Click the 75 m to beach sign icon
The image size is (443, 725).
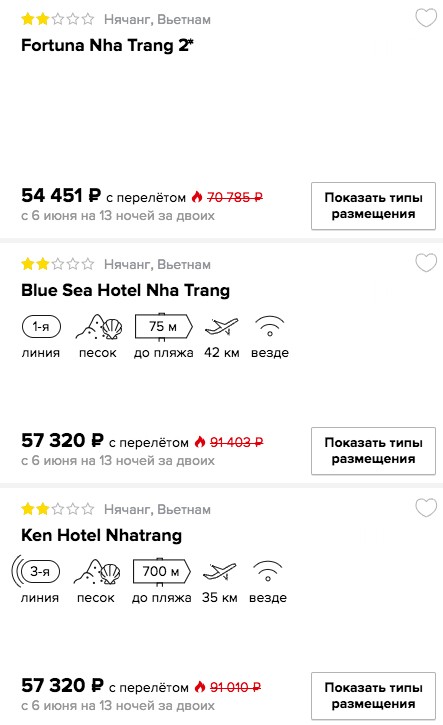pos(163,327)
